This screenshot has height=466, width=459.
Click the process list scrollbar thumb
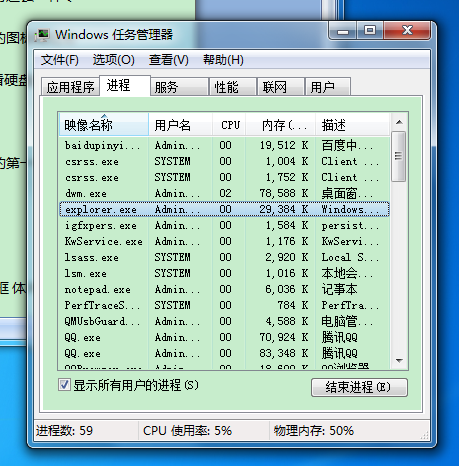coord(399,156)
